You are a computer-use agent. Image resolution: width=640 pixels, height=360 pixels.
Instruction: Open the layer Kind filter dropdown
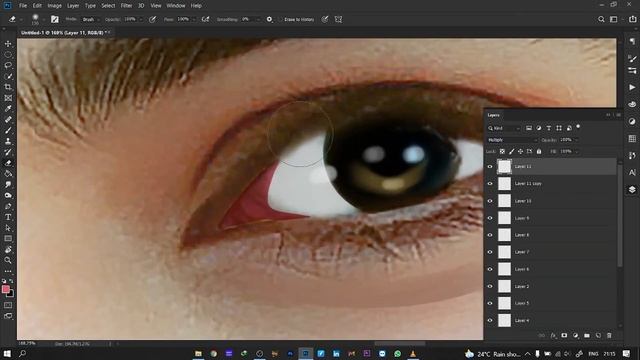coord(504,128)
